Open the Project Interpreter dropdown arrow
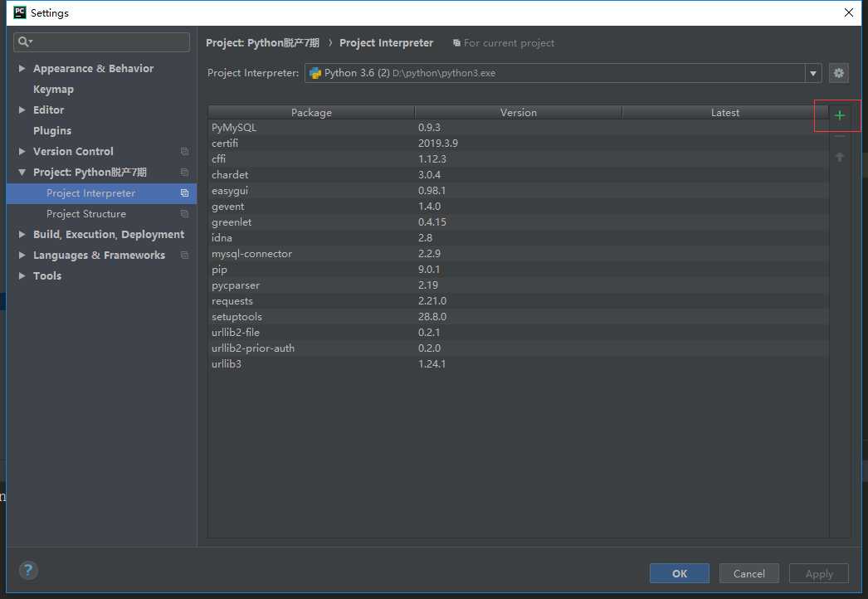The image size is (868, 599). coord(812,73)
